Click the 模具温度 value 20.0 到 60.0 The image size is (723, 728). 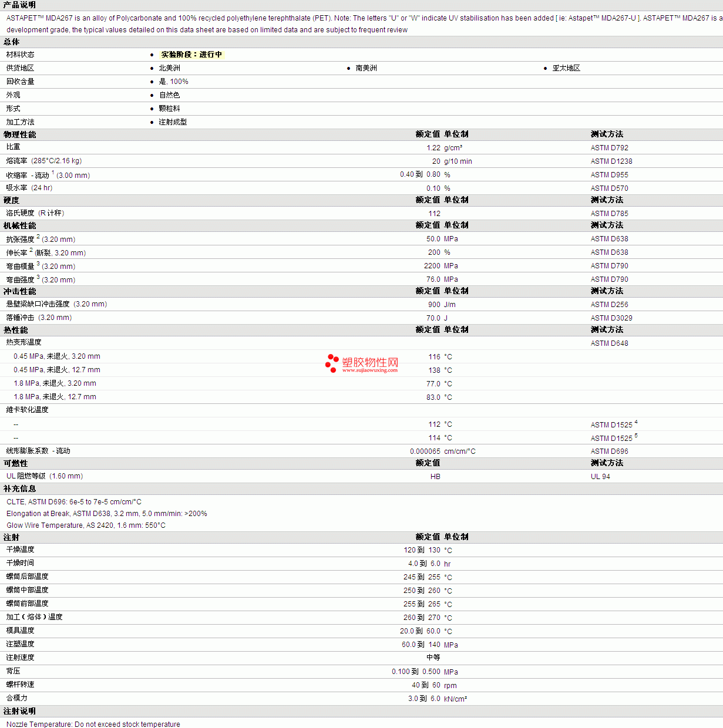click(x=420, y=631)
